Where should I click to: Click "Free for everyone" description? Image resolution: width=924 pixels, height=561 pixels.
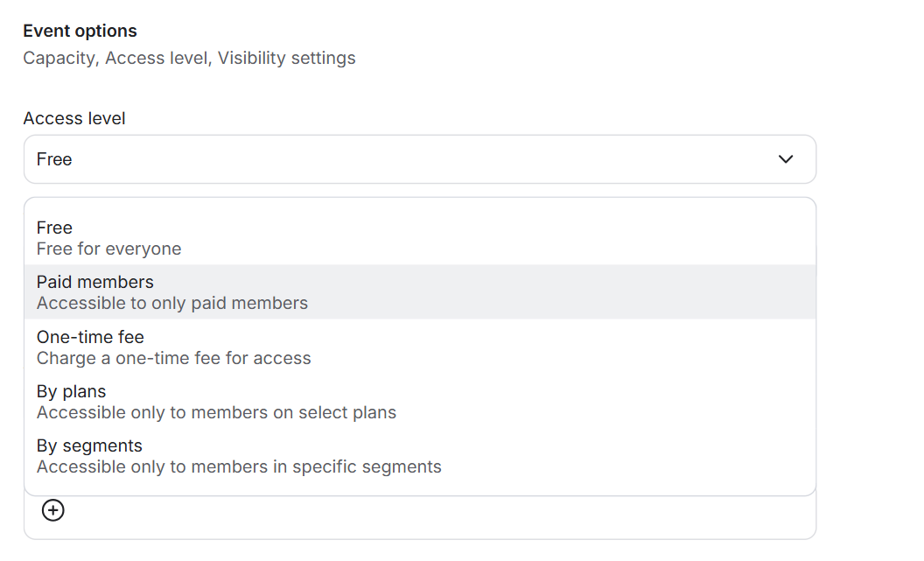108,249
